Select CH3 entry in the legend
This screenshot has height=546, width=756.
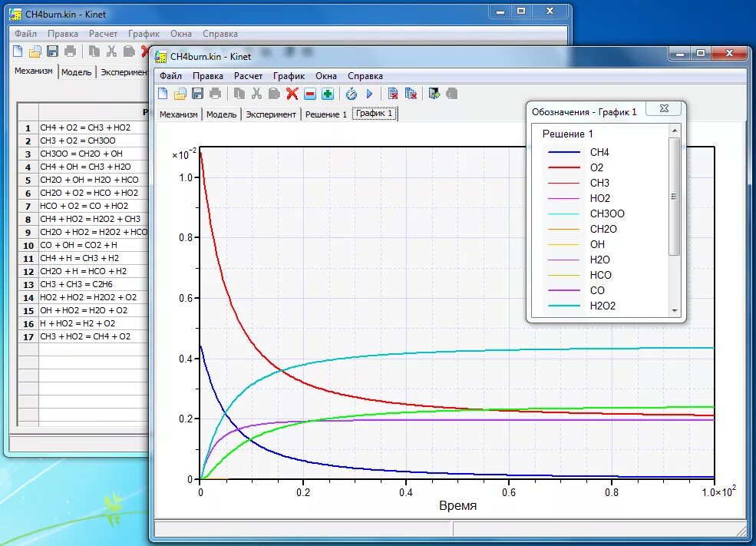click(x=599, y=183)
